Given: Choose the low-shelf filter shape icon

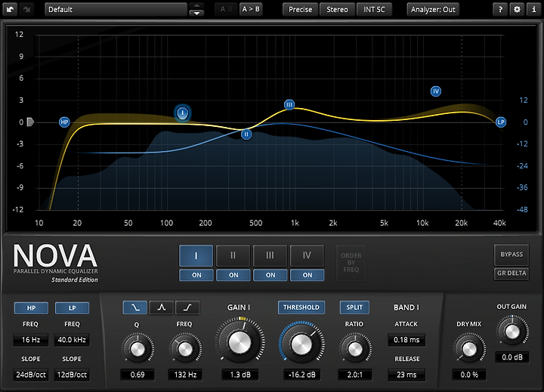Looking at the screenshot, I should pos(135,307).
